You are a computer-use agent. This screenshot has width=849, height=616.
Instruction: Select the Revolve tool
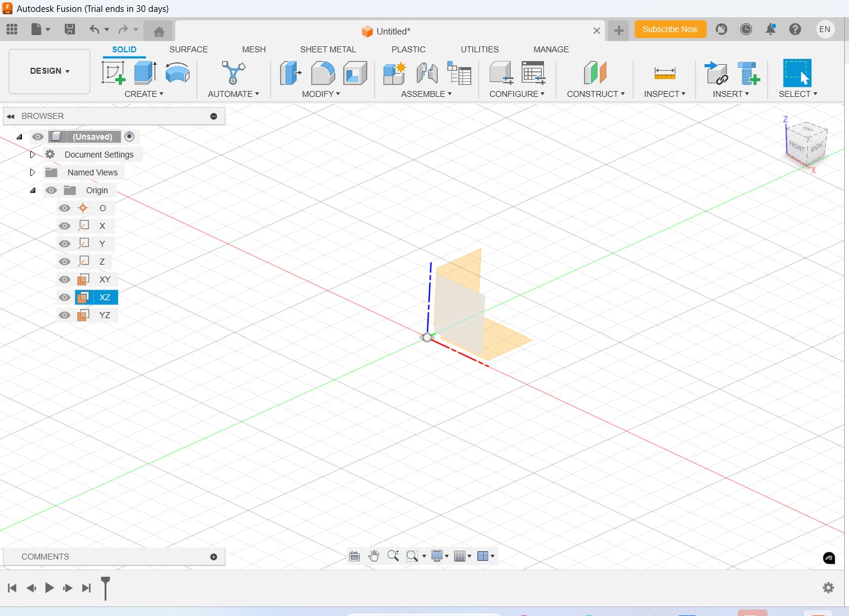click(177, 73)
